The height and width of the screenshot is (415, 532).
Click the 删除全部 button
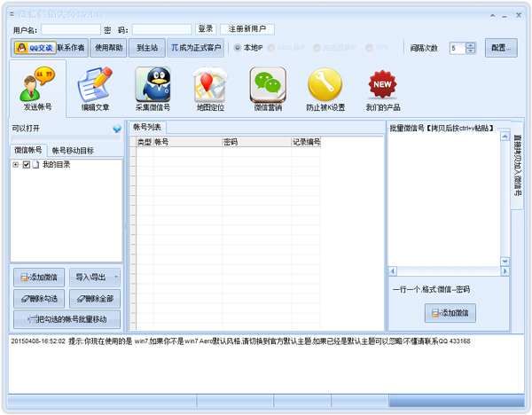tap(95, 299)
